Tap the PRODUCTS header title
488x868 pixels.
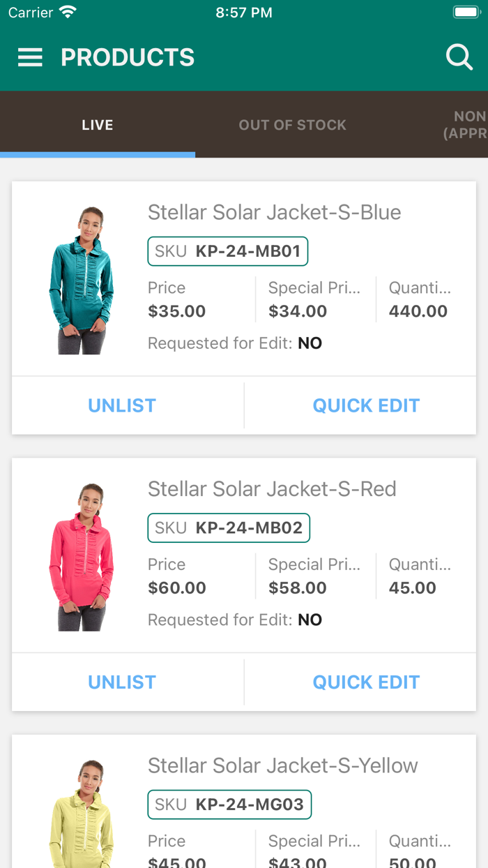[128, 57]
